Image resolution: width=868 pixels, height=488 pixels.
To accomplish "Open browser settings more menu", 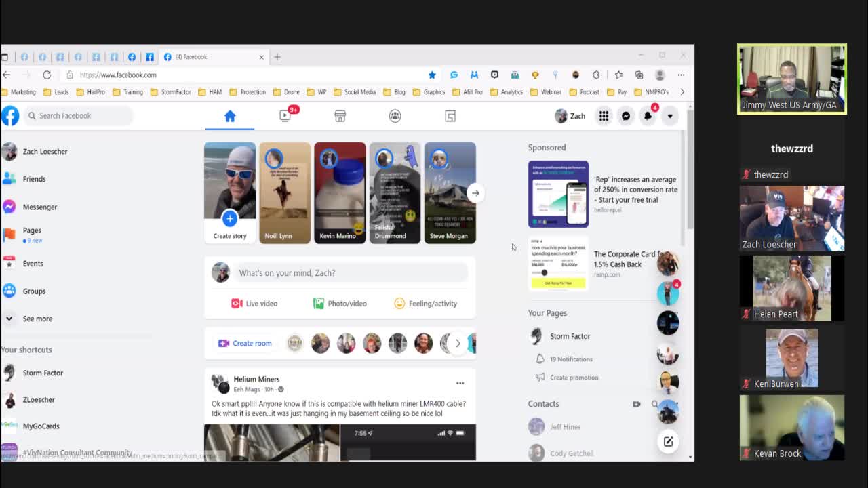I will pyautogui.click(x=681, y=75).
